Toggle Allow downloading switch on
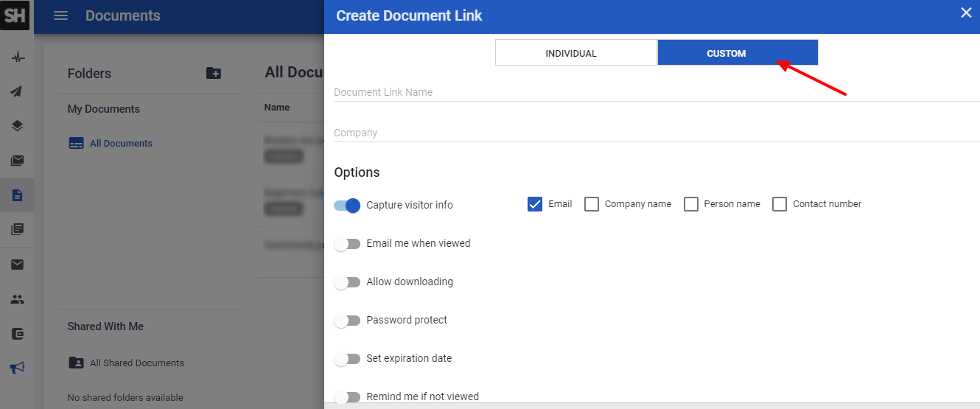The height and width of the screenshot is (409, 980). coord(347,282)
